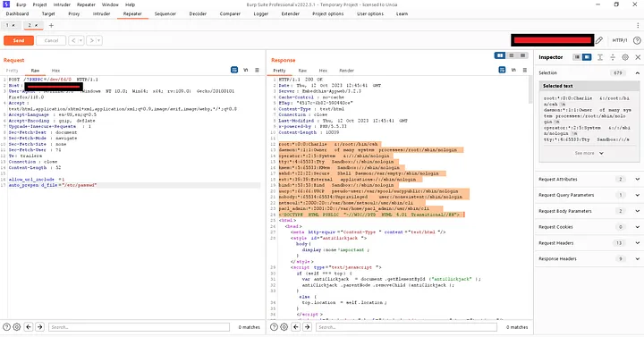Expand Request Headers section
This screenshot has width=644, height=337.
click(638, 243)
